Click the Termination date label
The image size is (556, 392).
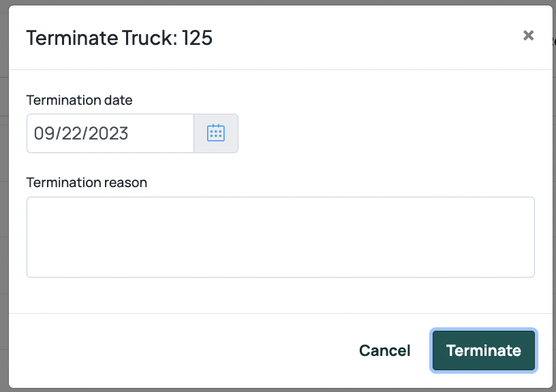tap(80, 100)
